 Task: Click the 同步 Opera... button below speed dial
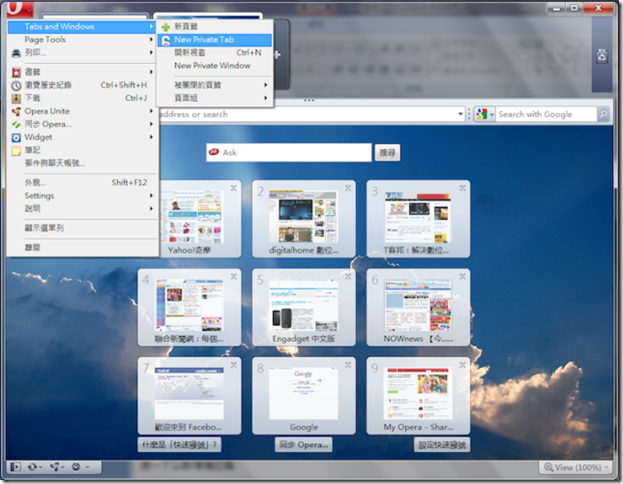pyautogui.click(x=304, y=445)
